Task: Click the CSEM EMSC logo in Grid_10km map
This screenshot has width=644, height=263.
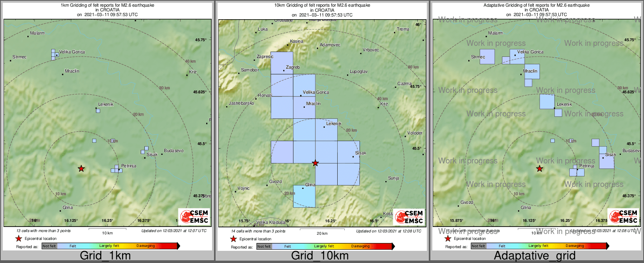Action: (x=409, y=217)
